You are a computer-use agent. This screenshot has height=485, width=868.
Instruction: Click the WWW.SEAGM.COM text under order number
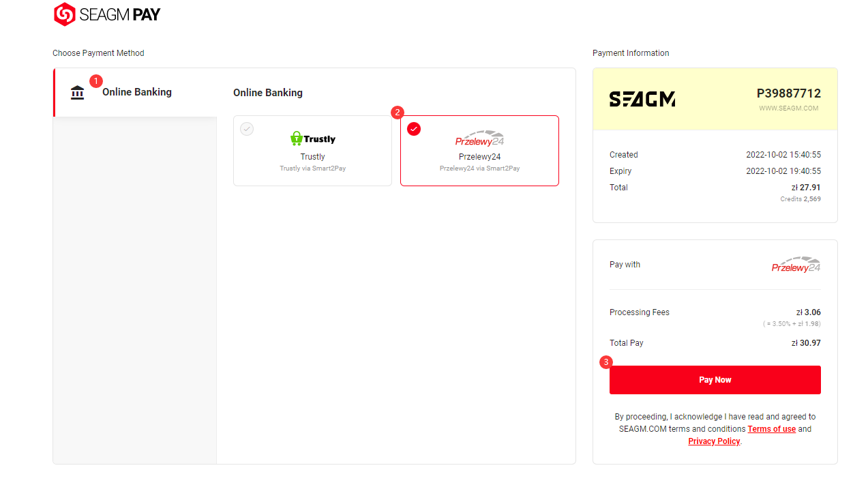(789, 108)
